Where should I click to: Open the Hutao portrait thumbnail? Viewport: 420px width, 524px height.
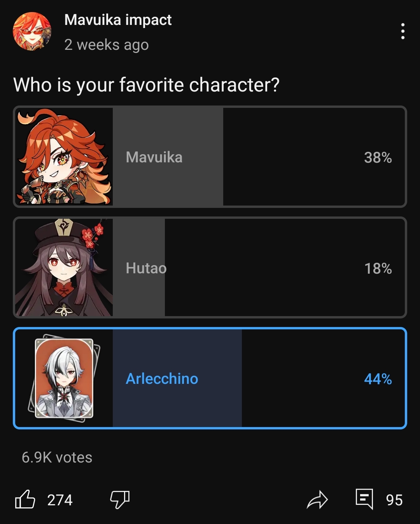64,267
